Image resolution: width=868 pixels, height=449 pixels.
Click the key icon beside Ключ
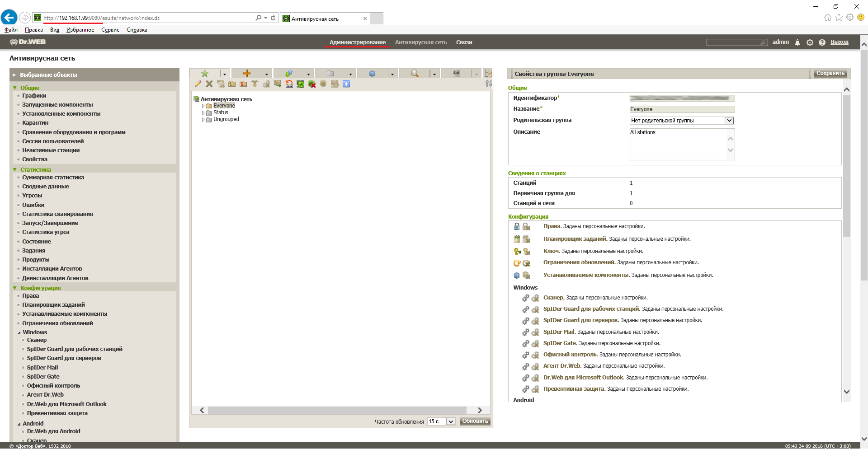coord(517,251)
